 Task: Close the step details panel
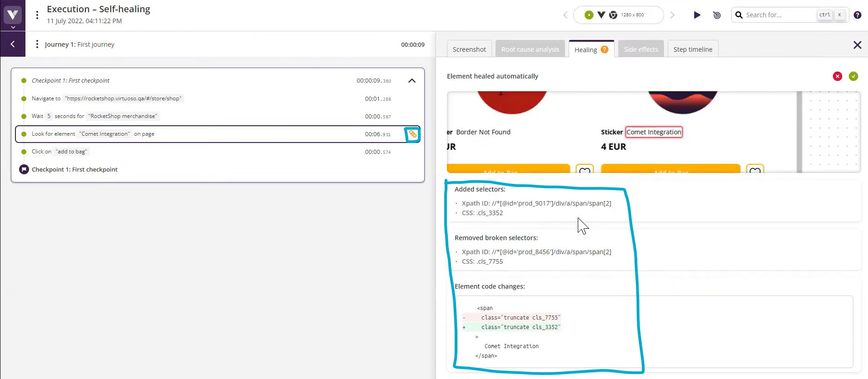point(857,45)
